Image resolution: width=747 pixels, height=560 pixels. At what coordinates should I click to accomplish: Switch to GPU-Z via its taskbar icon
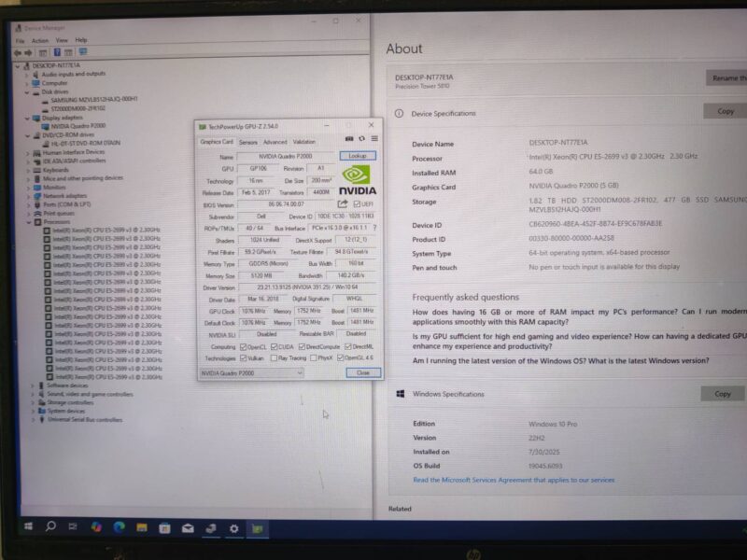click(258, 529)
